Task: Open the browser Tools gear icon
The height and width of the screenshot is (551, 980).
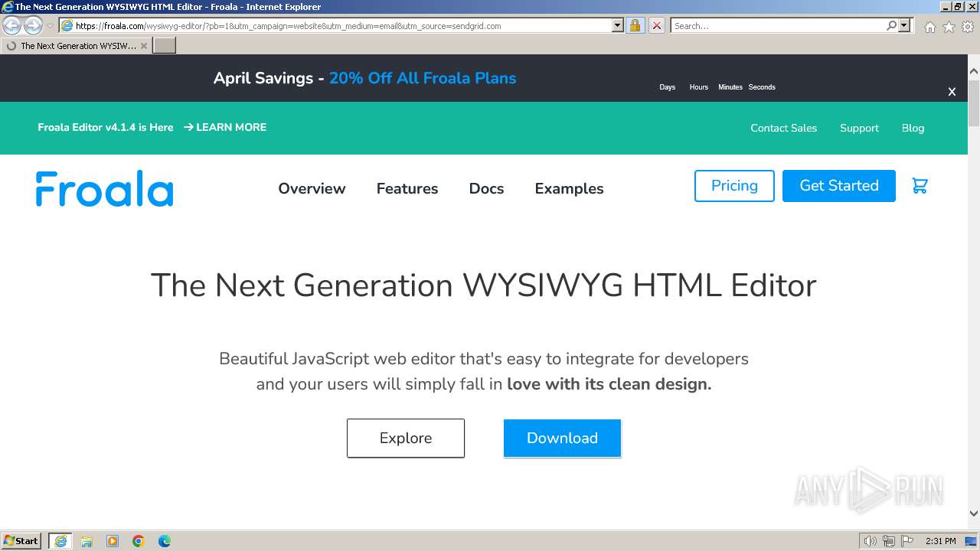Action: click(x=968, y=27)
